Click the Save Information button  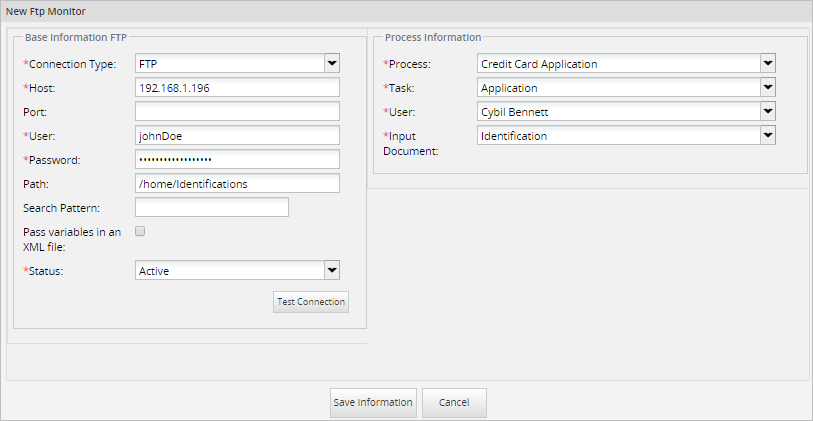tap(373, 402)
